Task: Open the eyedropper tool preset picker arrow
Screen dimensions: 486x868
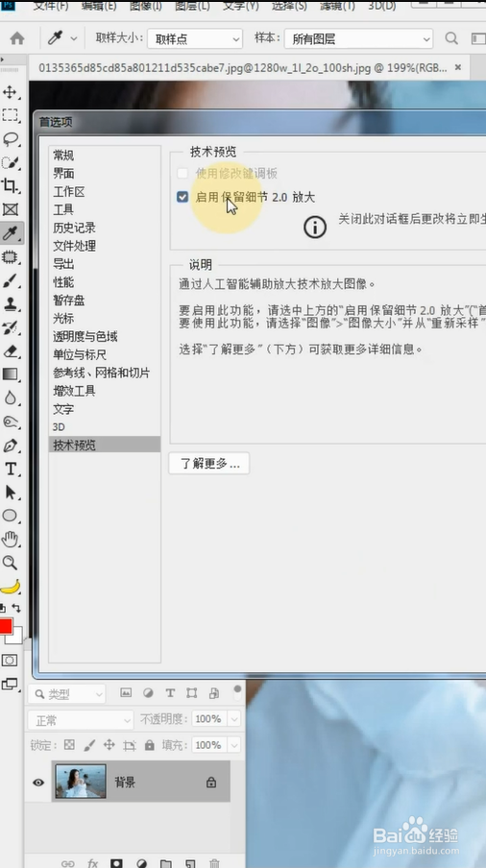Action: tap(74, 38)
